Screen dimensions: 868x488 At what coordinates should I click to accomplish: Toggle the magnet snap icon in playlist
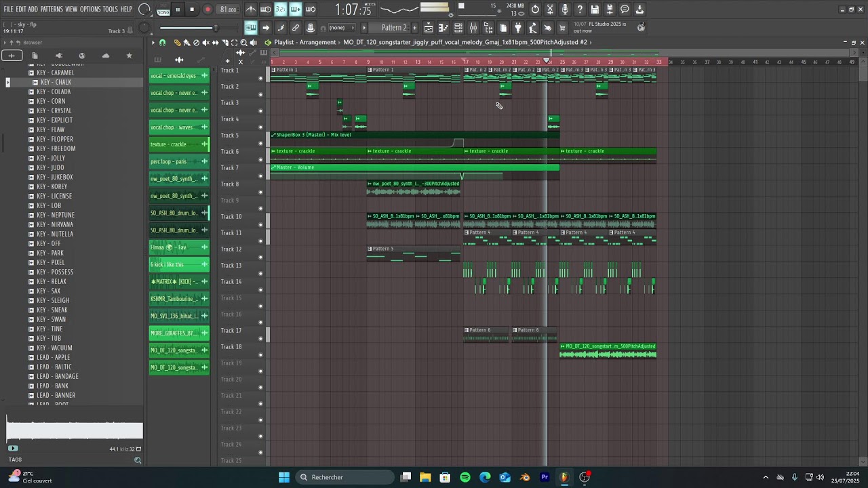point(162,43)
